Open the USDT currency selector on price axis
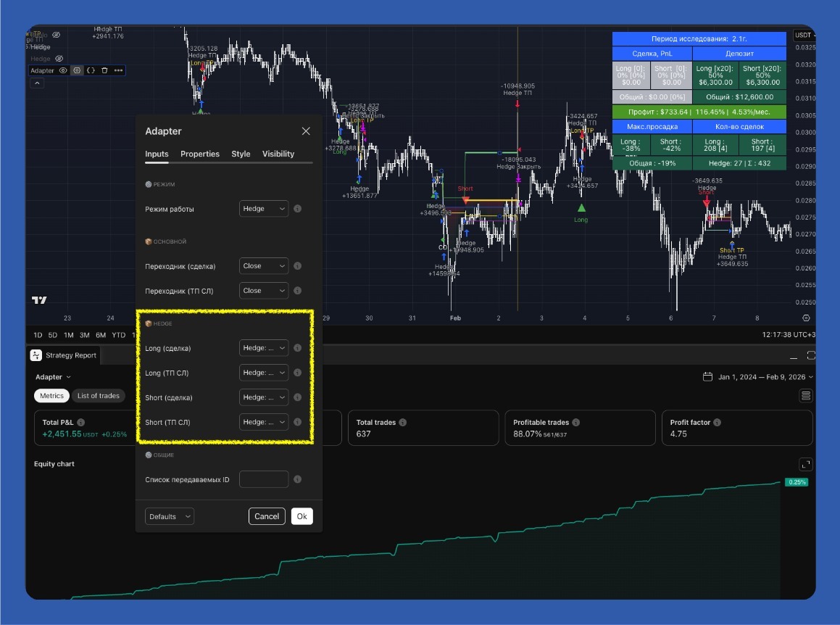This screenshot has height=625, width=840. click(x=804, y=36)
